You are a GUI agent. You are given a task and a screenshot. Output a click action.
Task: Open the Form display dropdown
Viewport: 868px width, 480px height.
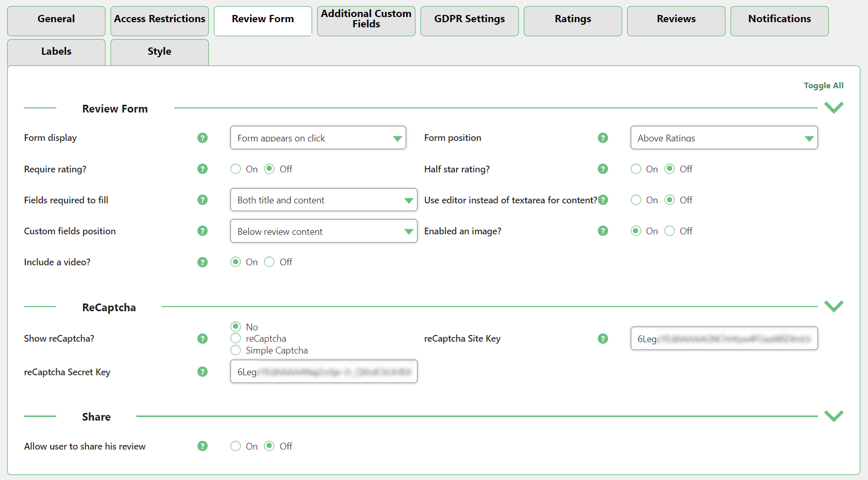[x=318, y=138]
